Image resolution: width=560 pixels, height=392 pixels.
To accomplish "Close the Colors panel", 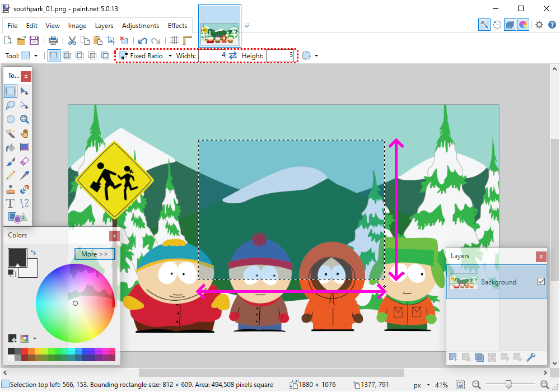I will tap(114, 236).
